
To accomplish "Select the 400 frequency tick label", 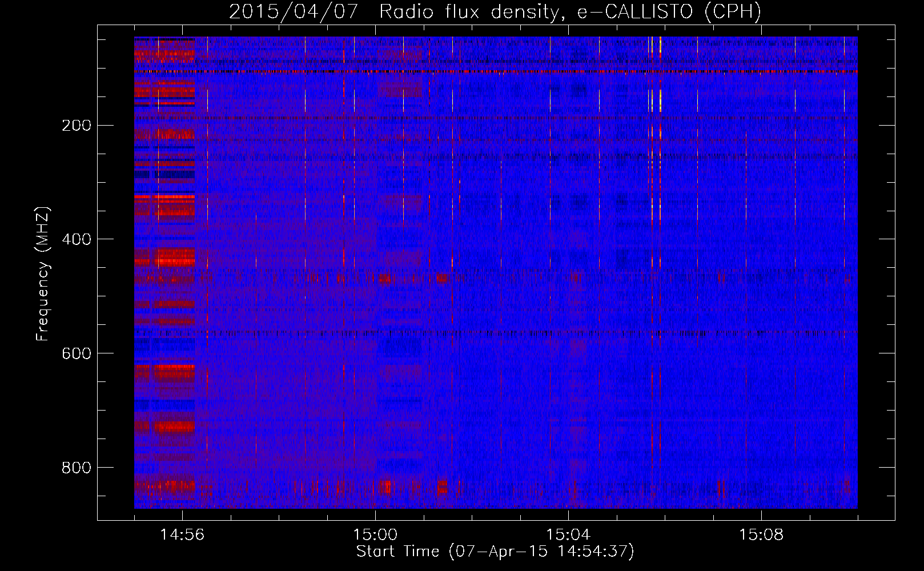I will (77, 239).
